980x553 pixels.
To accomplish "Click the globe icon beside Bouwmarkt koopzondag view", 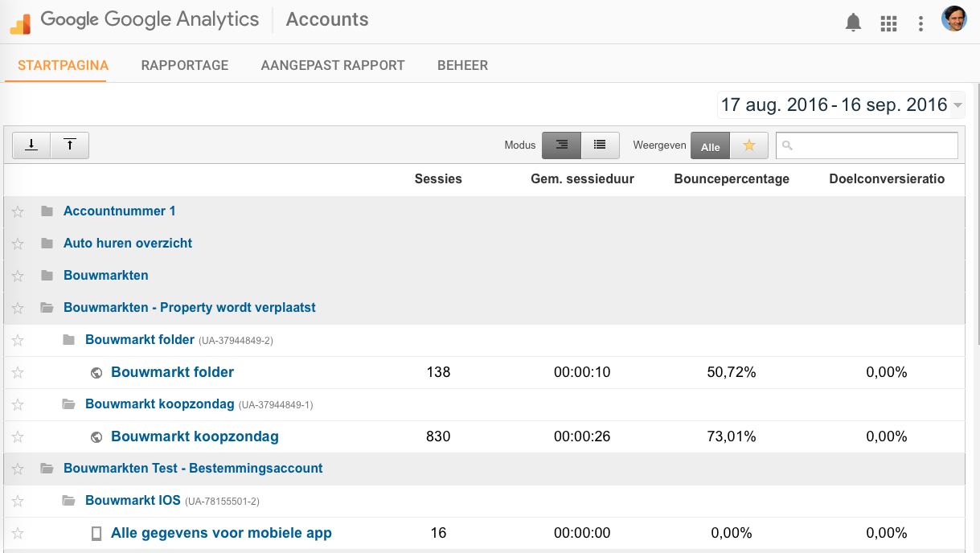I will click(96, 436).
